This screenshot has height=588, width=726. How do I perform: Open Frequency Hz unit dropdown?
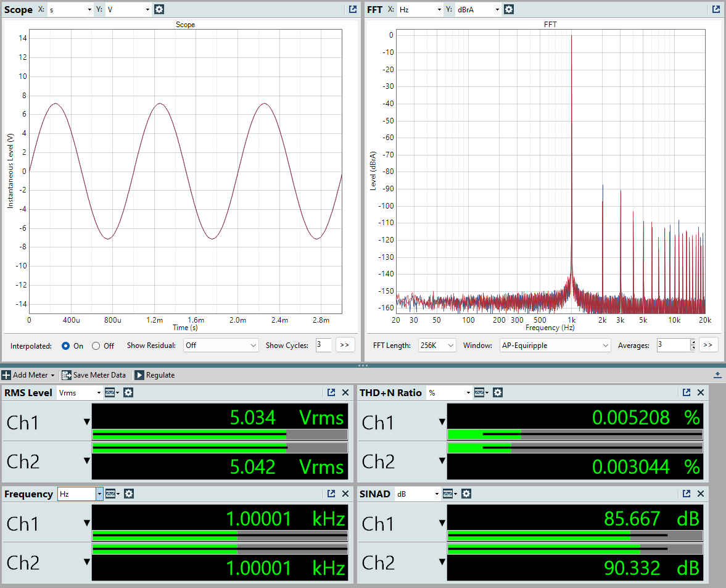point(80,494)
